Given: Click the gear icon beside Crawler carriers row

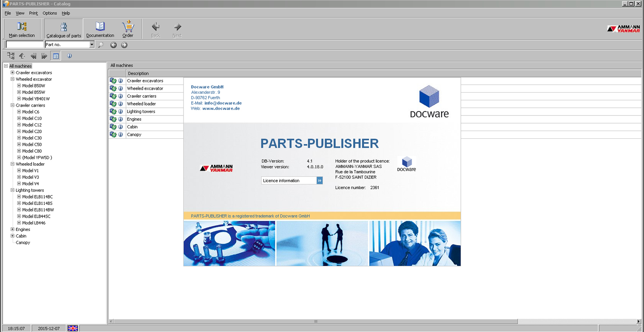Looking at the screenshot, I should pyautogui.click(x=113, y=96).
